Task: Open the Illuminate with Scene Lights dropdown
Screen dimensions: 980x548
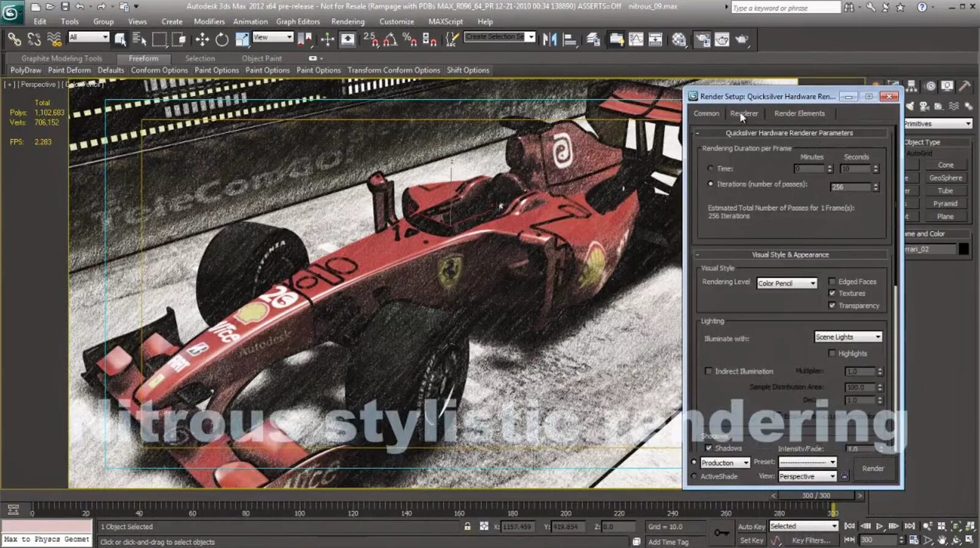Action: [848, 337]
